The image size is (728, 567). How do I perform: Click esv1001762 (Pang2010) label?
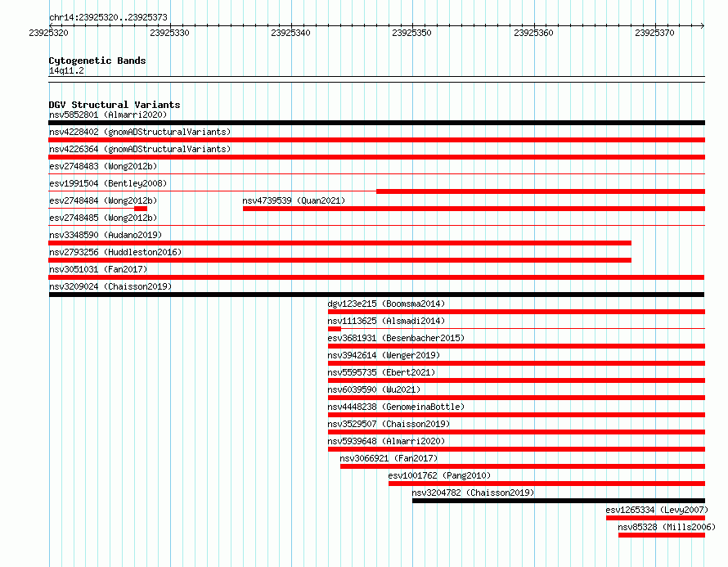point(440,475)
